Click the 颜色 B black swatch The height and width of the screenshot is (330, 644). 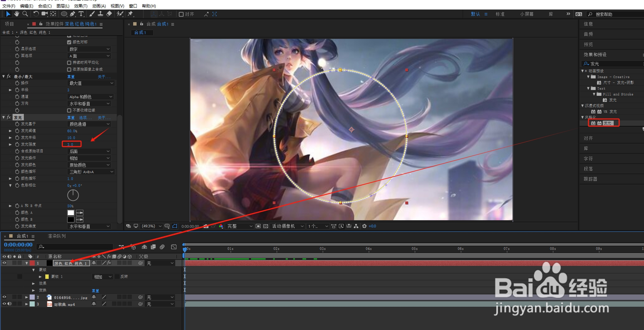coord(71,219)
